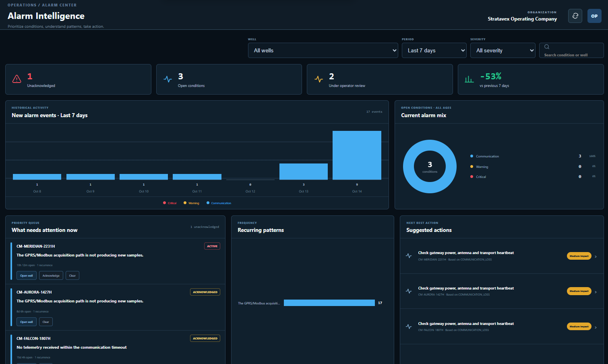This screenshot has height=364, width=608.
Task: Click the Medium impact badge for CM-AURORA-1427H action
Action: click(x=579, y=291)
